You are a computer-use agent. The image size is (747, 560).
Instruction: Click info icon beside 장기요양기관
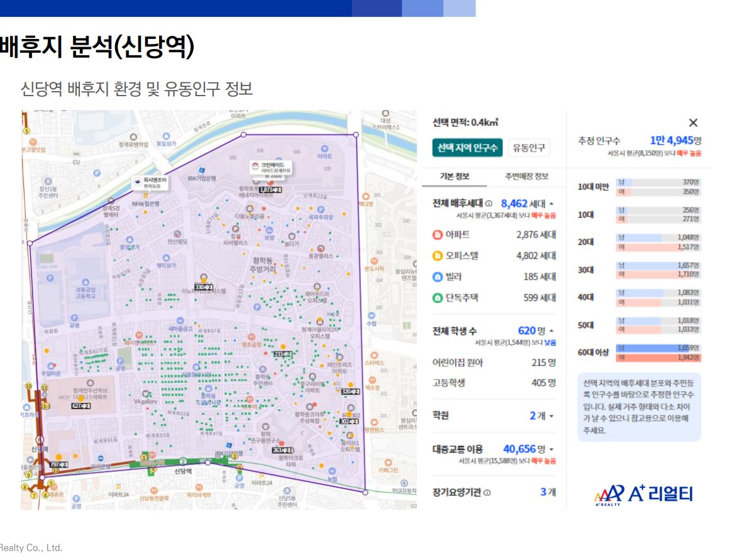(487, 493)
